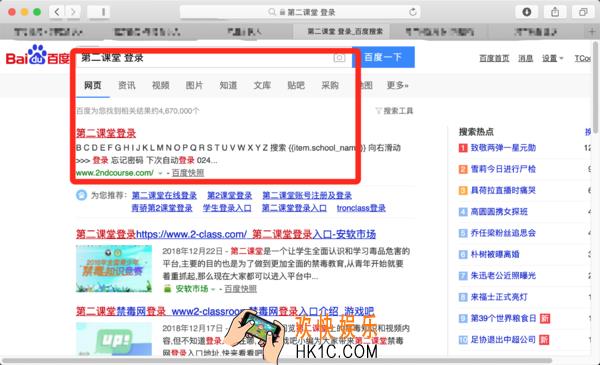Open suggested search 第2课堂登录

click(230, 196)
